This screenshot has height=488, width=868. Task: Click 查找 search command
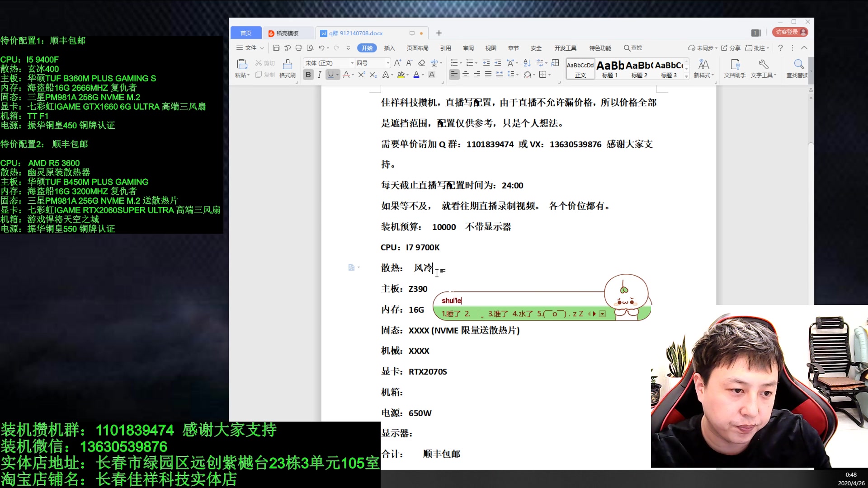[633, 48]
